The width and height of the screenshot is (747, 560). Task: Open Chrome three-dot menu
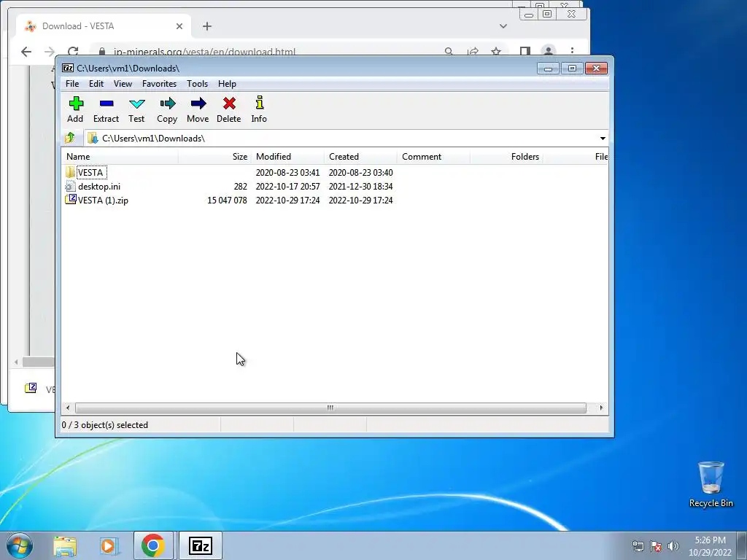[x=572, y=51]
